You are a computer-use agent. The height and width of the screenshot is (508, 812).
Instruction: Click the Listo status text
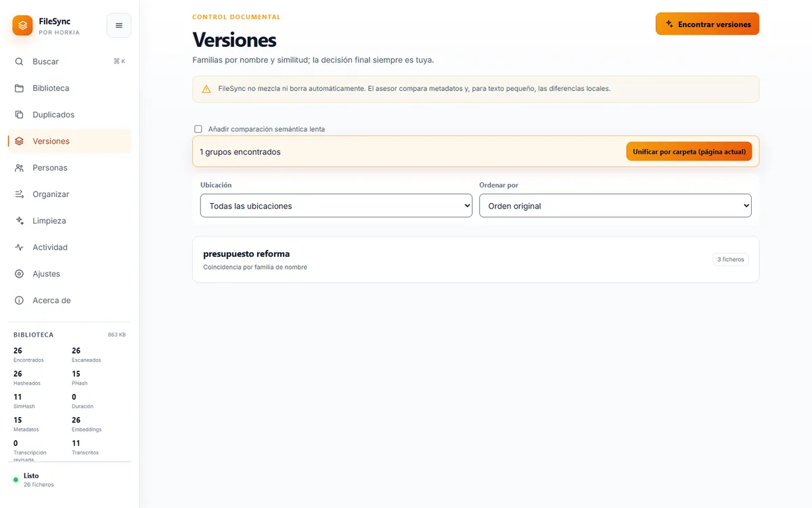click(31, 475)
